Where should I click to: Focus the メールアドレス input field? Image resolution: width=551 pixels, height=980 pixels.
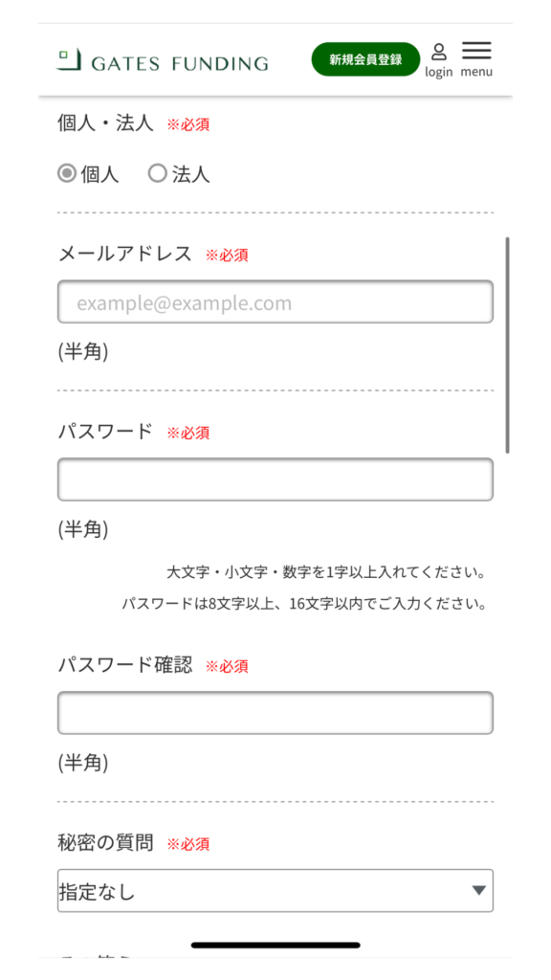pyautogui.click(x=275, y=301)
